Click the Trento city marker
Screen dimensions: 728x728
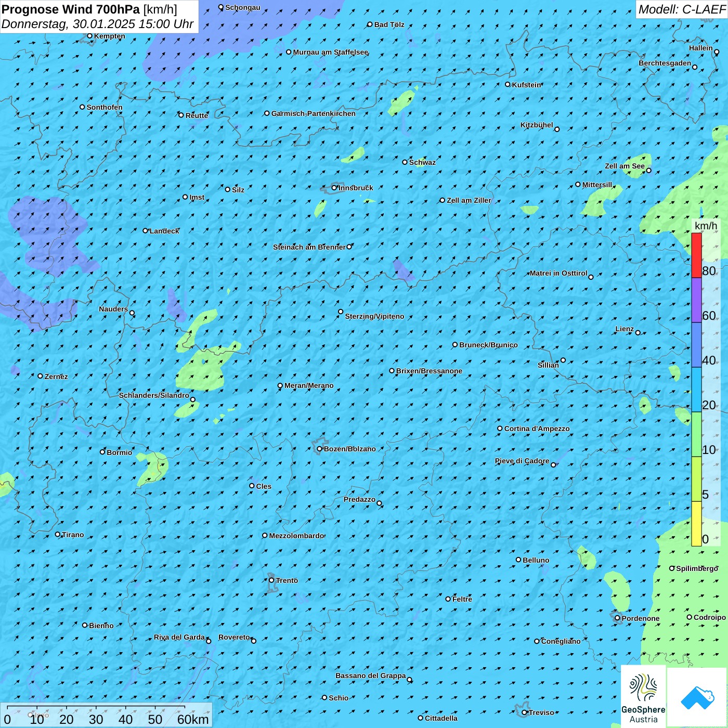271,580
